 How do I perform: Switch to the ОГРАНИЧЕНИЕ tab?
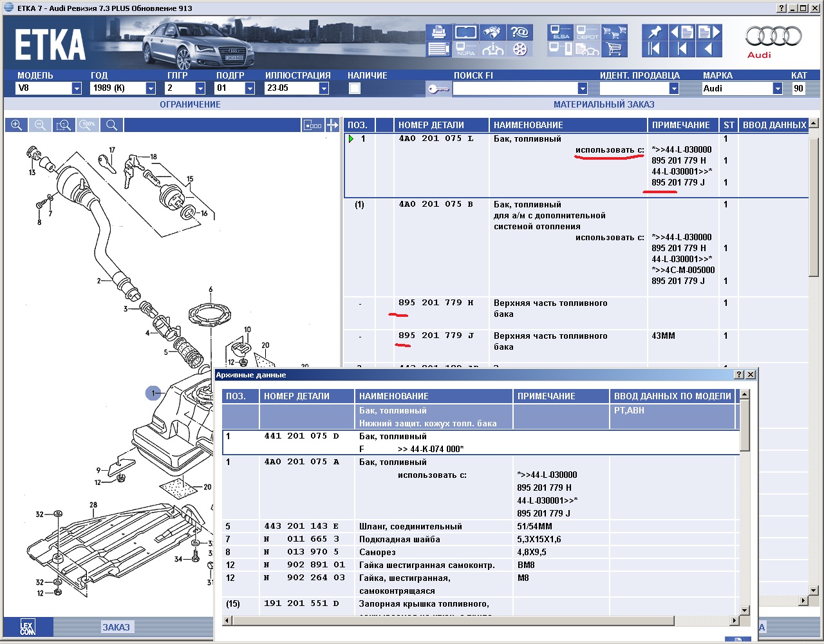coord(190,104)
